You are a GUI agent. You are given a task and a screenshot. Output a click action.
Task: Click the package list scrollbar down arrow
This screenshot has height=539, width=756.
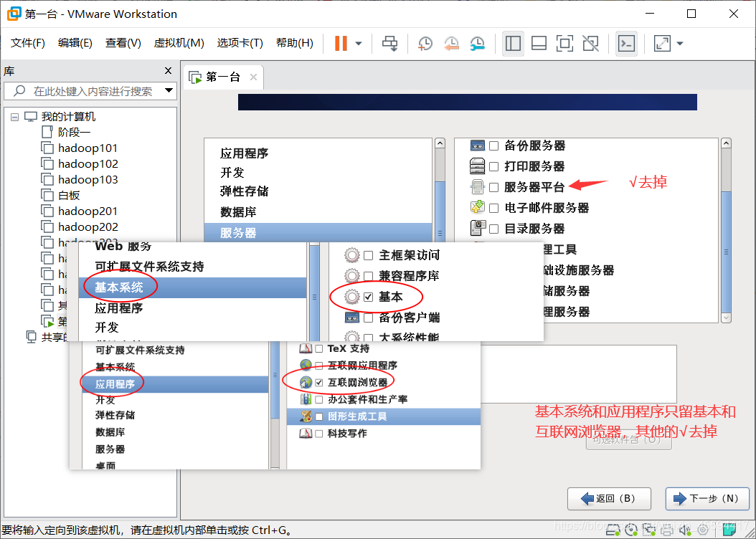pos(726,318)
